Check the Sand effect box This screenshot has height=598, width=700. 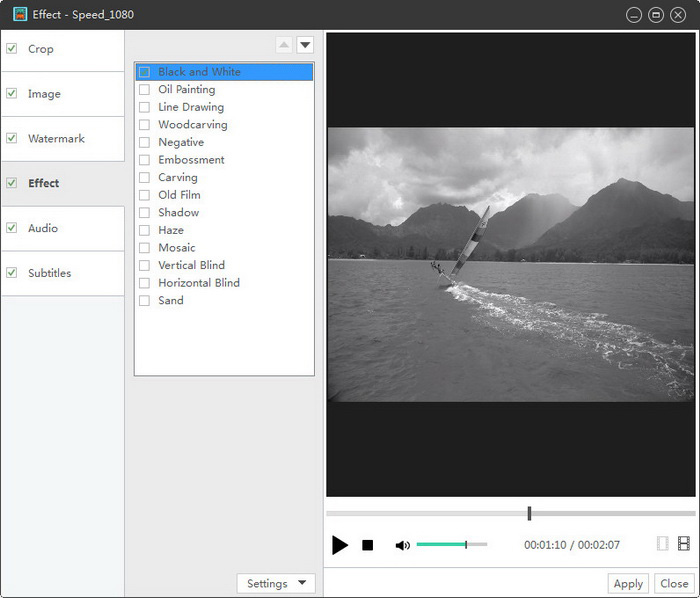pos(144,300)
